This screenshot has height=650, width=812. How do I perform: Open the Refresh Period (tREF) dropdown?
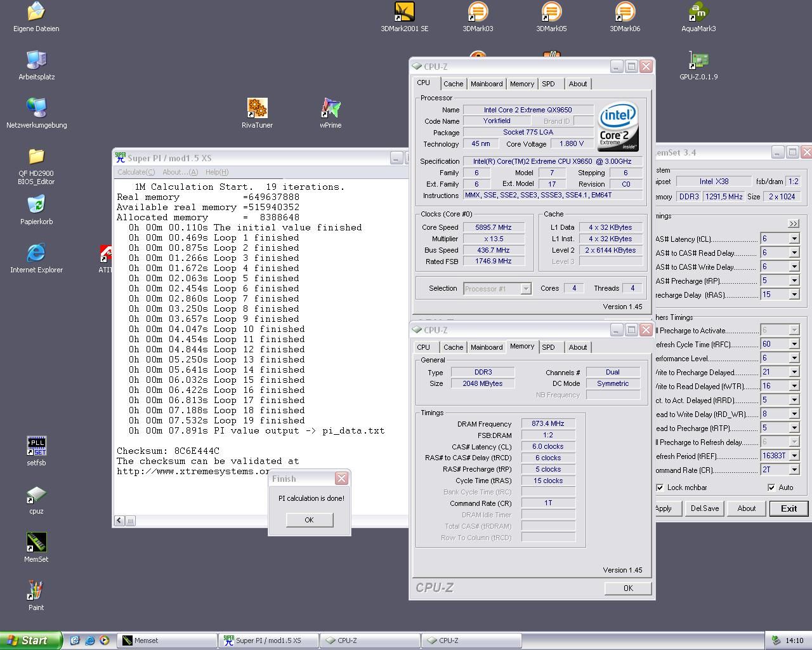[x=794, y=456]
